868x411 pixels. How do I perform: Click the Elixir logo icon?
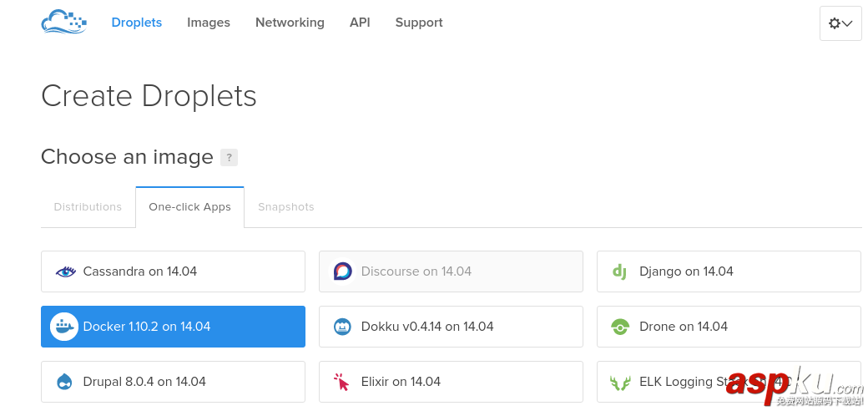(342, 382)
